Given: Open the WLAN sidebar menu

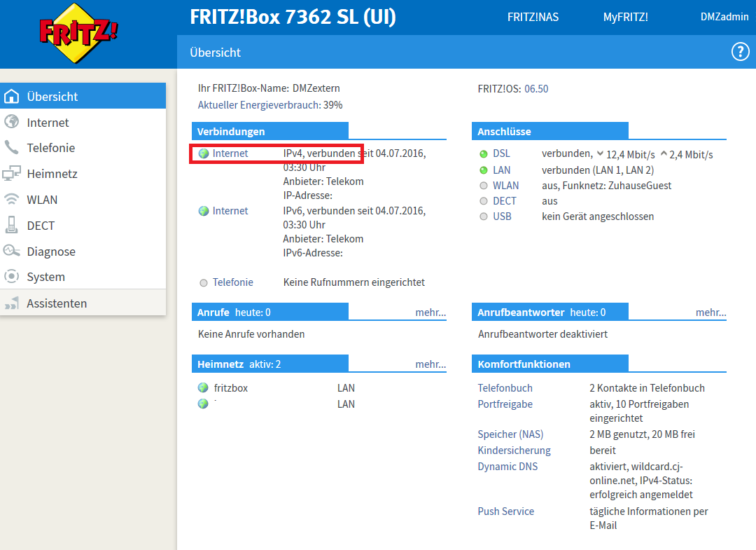Looking at the screenshot, I should (x=83, y=199).
